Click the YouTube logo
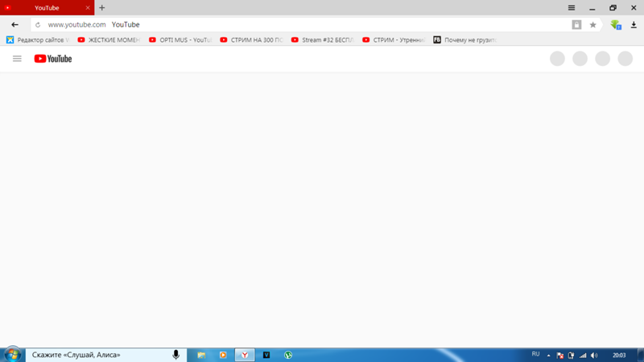Screen dimensions: 644x362 coord(53,59)
